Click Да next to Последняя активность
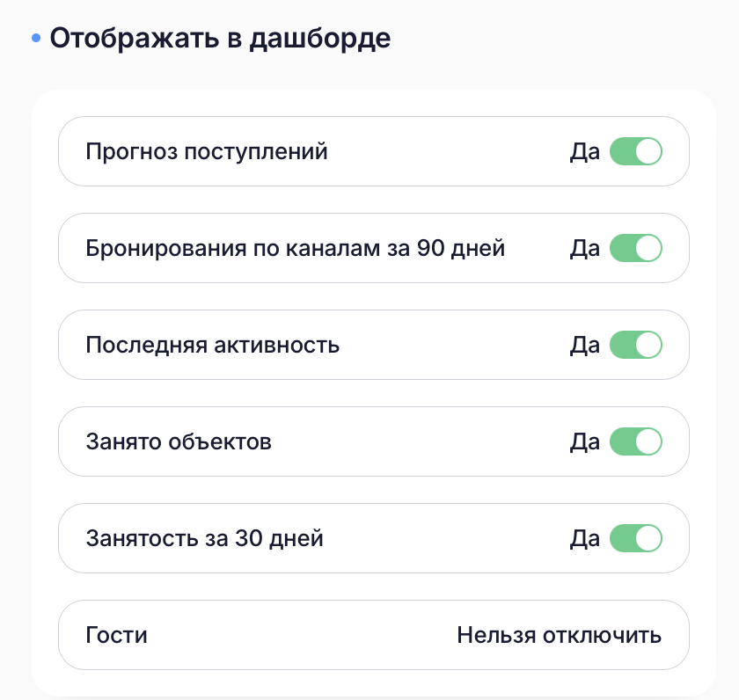This screenshot has width=739, height=700. (x=585, y=346)
